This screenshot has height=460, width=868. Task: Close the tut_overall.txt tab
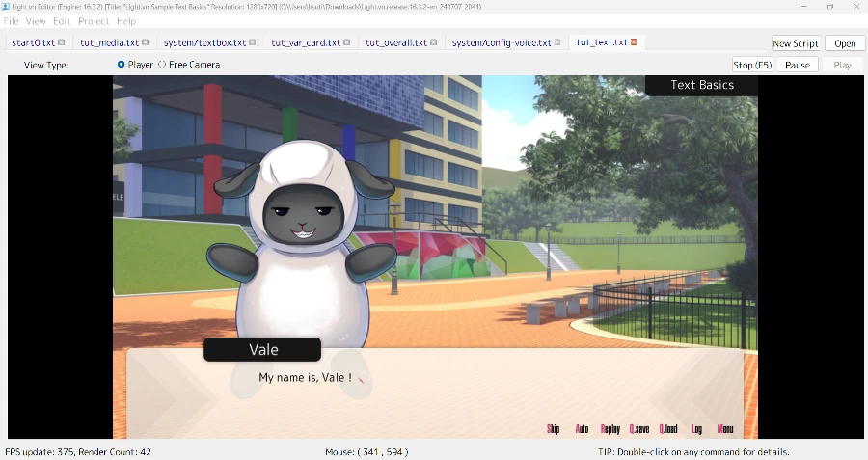point(434,42)
